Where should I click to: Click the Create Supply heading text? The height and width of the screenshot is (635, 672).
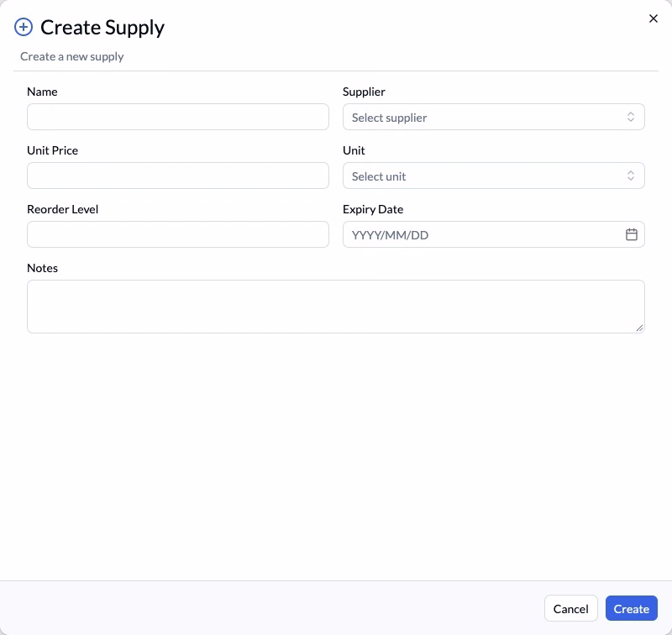coord(102,28)
